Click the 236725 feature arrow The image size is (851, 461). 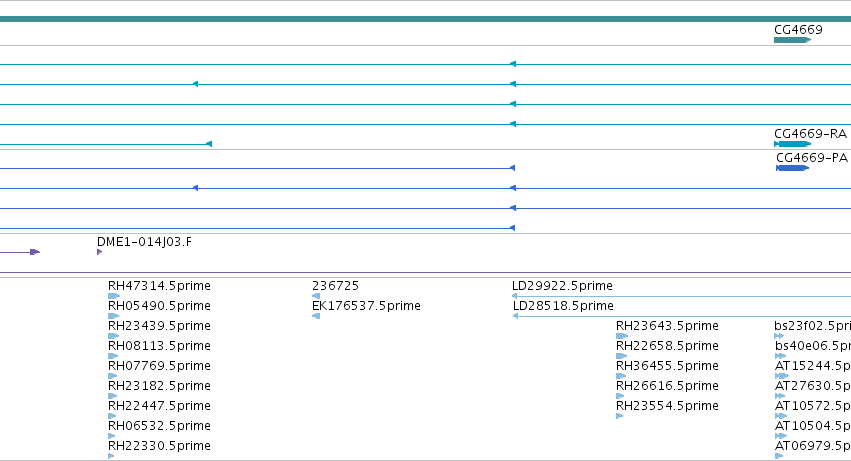coord(316,296)
